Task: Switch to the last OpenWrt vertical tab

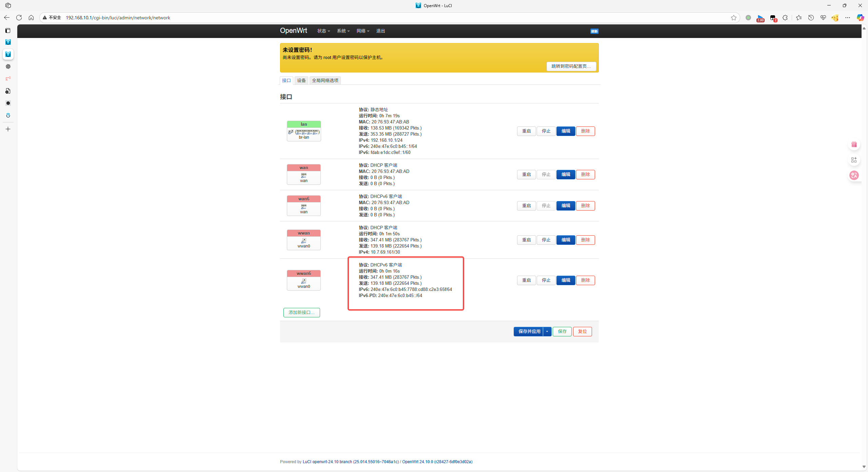Action: [x=8, y=115]
